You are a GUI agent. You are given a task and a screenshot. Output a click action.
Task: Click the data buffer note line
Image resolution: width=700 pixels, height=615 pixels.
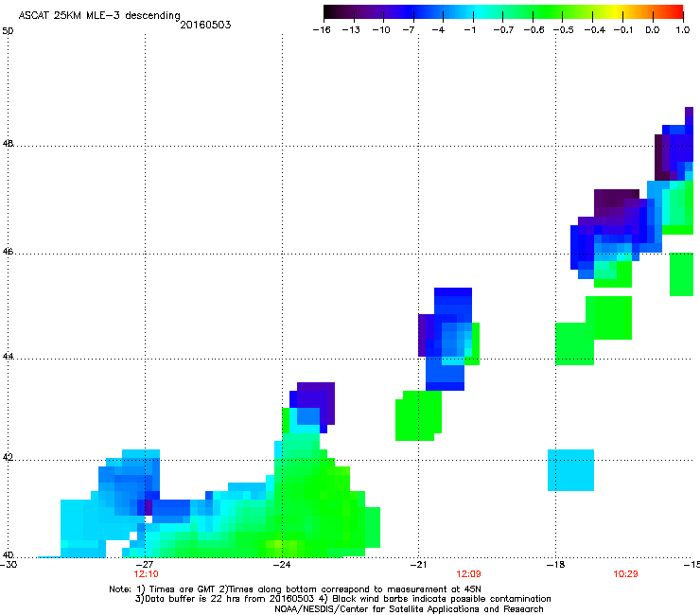point(342,599)
